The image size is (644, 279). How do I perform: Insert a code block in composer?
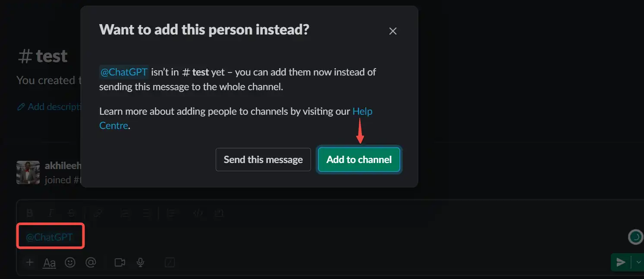pos(219,213)
